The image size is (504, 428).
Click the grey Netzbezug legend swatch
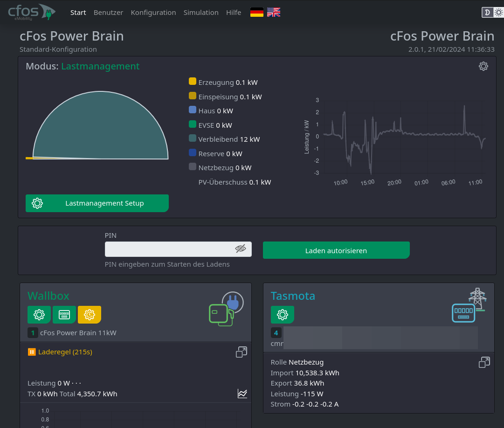(x=193, y=166)
